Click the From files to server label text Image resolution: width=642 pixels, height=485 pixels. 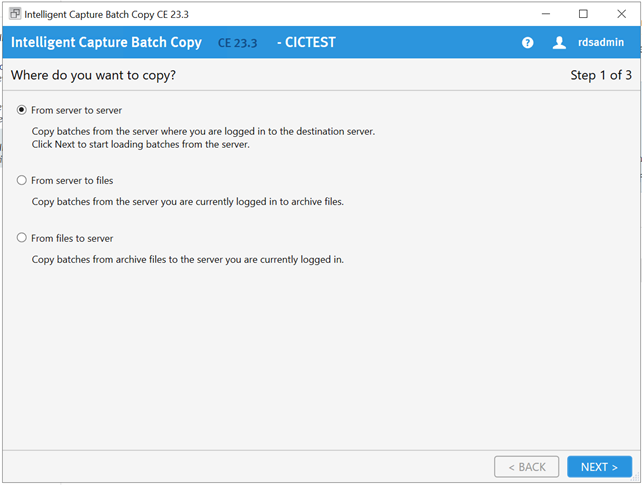click(x=72, y=238)
